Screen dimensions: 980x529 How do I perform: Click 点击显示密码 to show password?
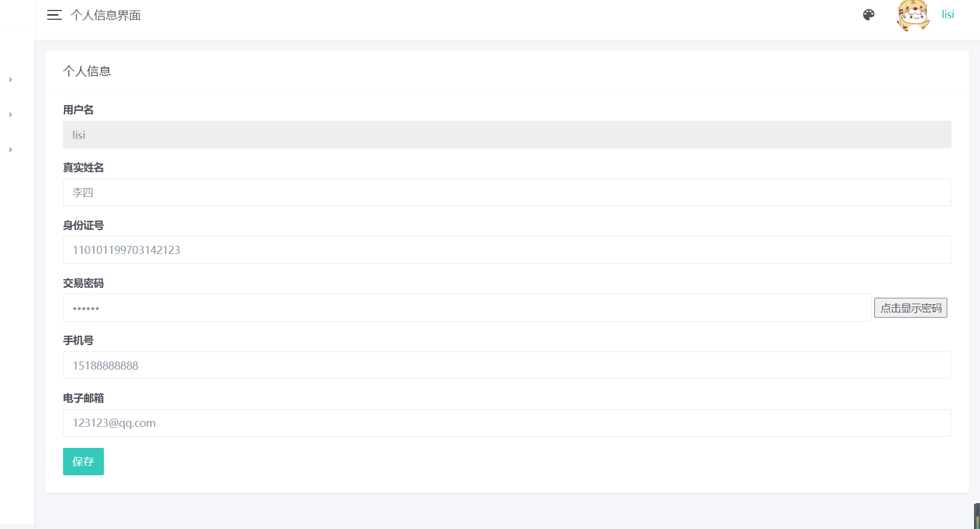(x=911, y=308)
